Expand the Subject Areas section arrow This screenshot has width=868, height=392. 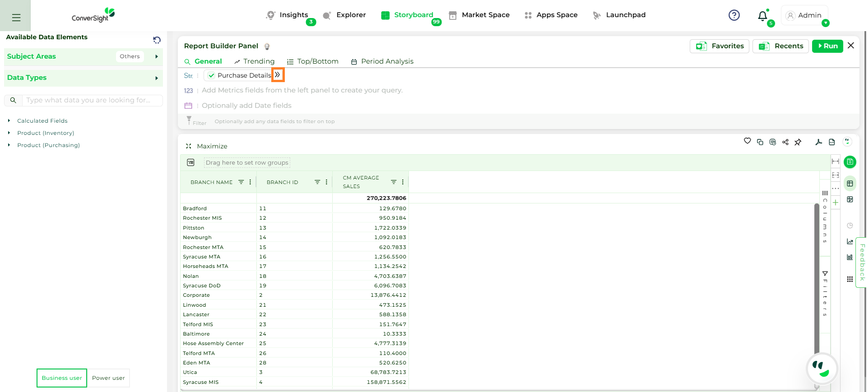(156, 56)
